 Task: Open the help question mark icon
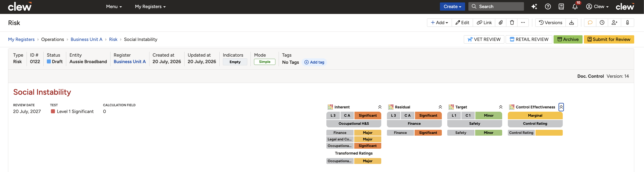coord(548,7)
